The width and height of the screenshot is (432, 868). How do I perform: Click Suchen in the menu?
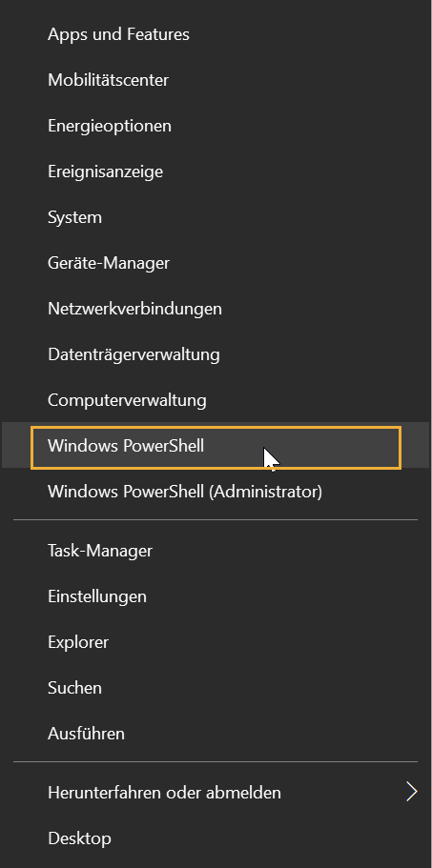click(216, 688)
